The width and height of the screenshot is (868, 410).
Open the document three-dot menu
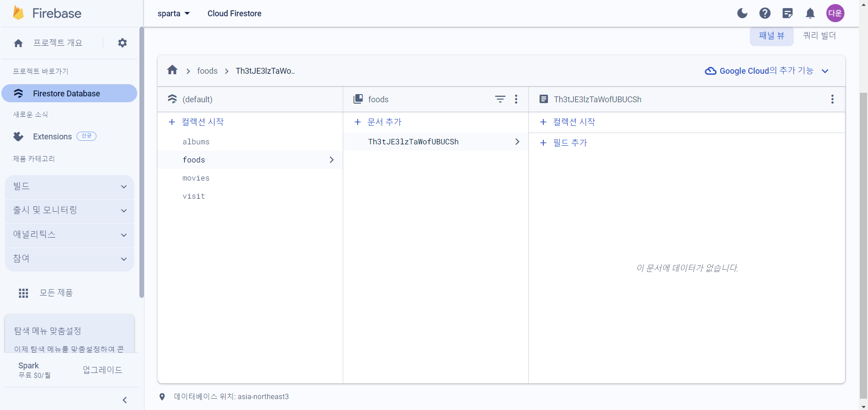(832, 99)
